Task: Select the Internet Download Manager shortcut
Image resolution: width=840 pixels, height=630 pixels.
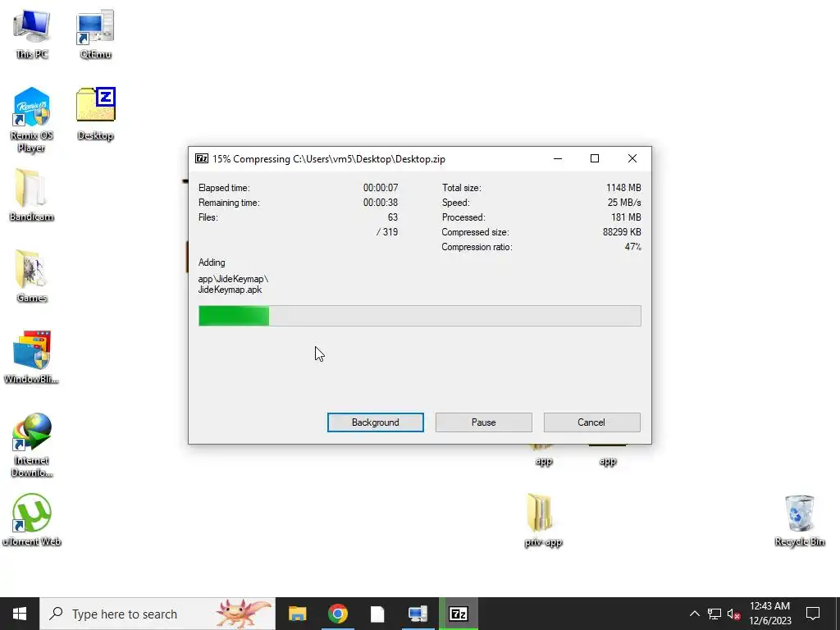Action: [x=32, y=445]
